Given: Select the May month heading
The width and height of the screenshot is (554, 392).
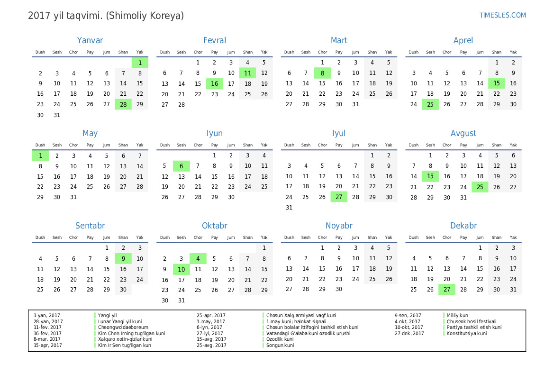Looking at the screenshot, I should tap(90, 133).
